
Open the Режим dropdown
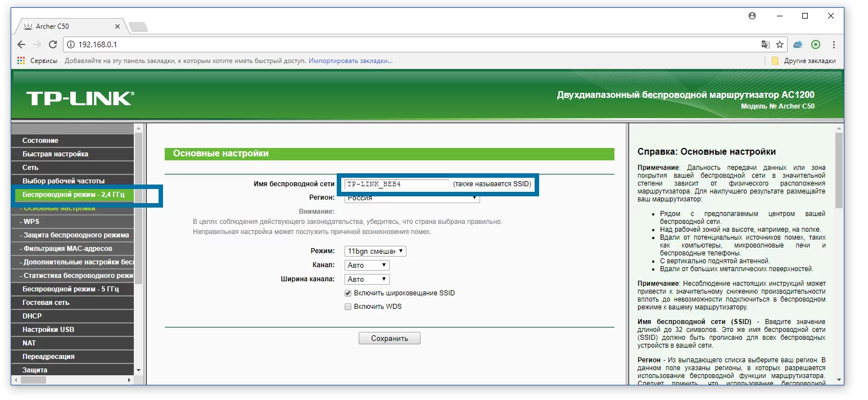tap(375, 251)
